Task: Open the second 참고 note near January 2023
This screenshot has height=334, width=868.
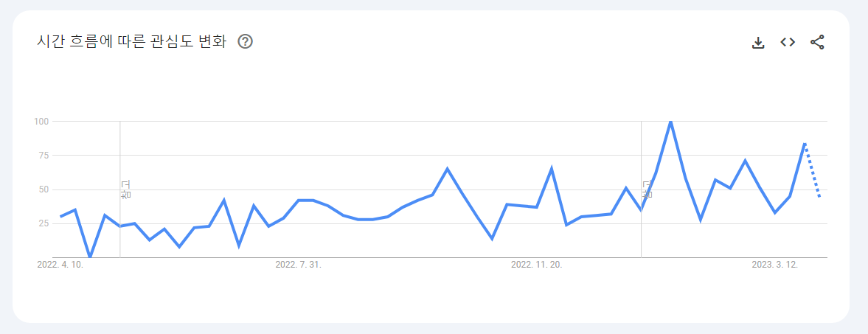Action: click(647, 189)
